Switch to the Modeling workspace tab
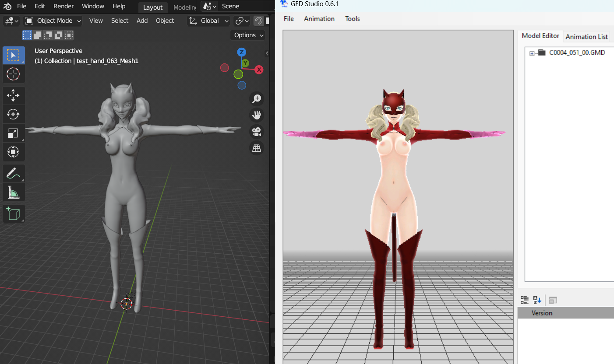 [184, 7]
